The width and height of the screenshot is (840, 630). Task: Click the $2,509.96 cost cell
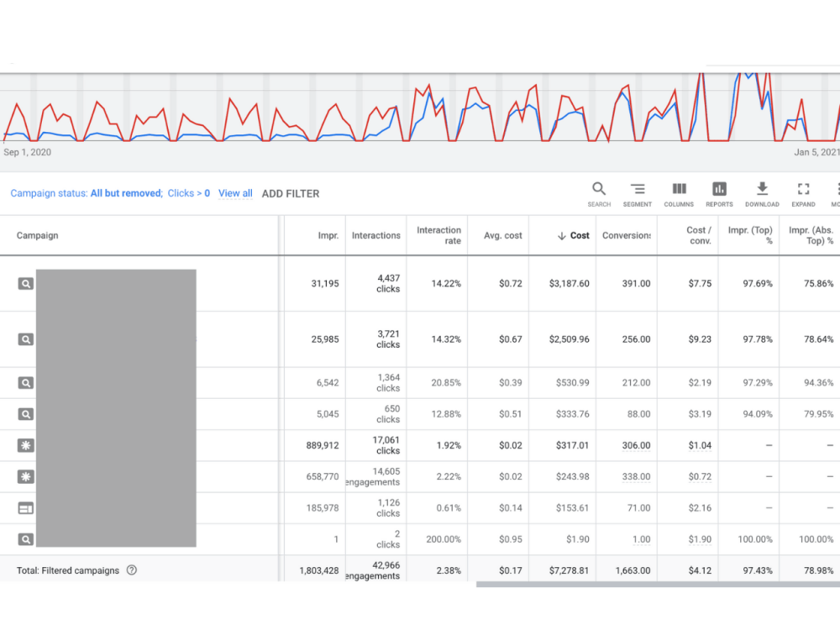point(569,339)
